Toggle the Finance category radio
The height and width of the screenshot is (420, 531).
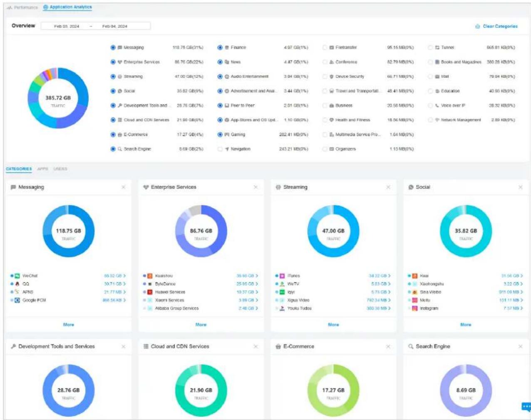coord(220,47)
